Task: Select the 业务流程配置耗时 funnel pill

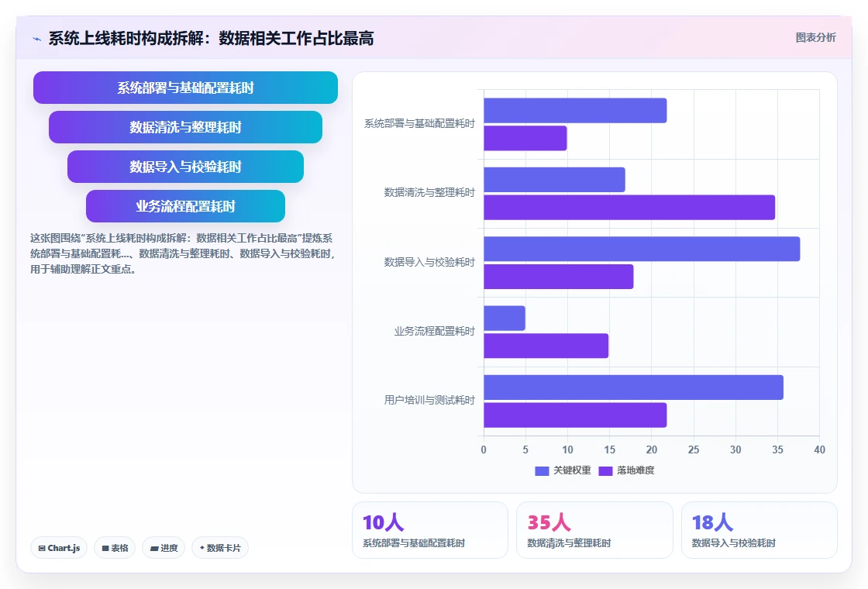Action: click(185, 206)
